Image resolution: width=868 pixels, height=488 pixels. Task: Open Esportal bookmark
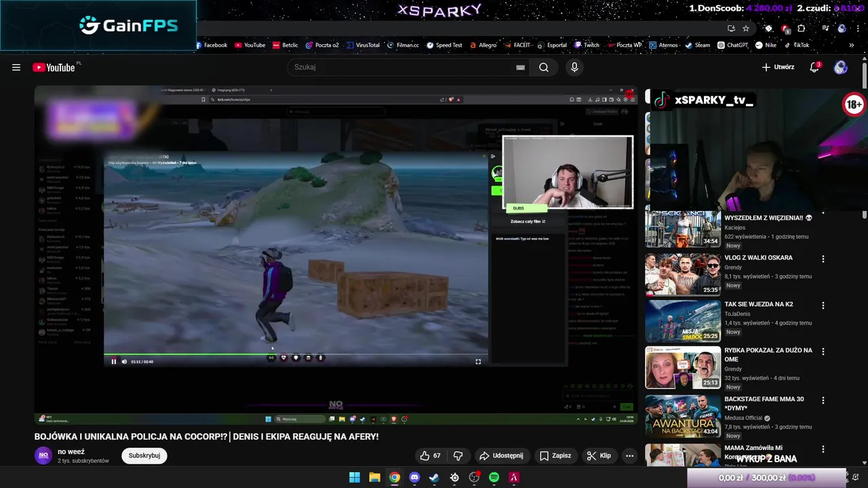[552, 45]
